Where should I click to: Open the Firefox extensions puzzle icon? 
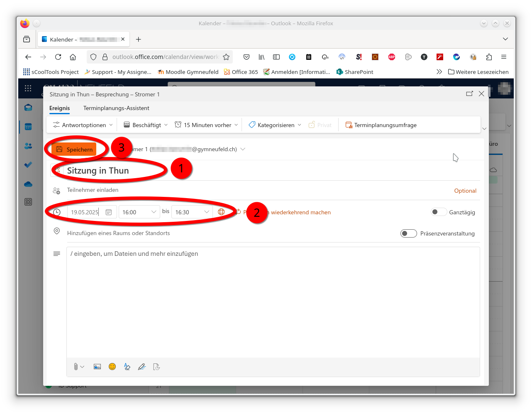point(489,57)
